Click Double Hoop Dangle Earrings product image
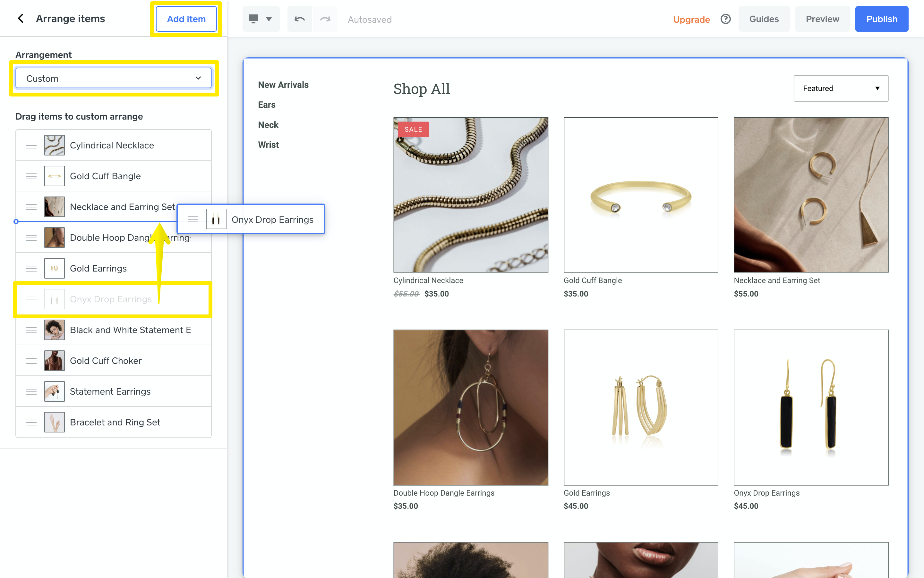 (x=471, y=407)
